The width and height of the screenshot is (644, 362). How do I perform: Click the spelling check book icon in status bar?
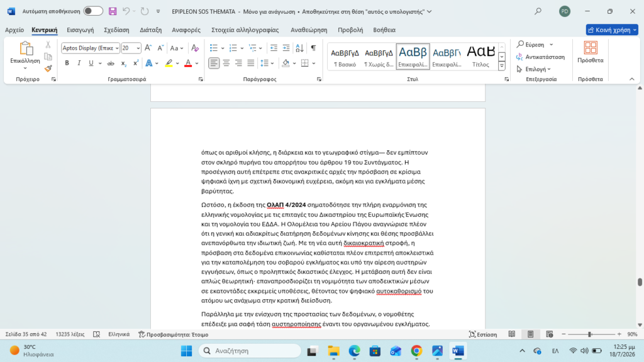[96, 334]
